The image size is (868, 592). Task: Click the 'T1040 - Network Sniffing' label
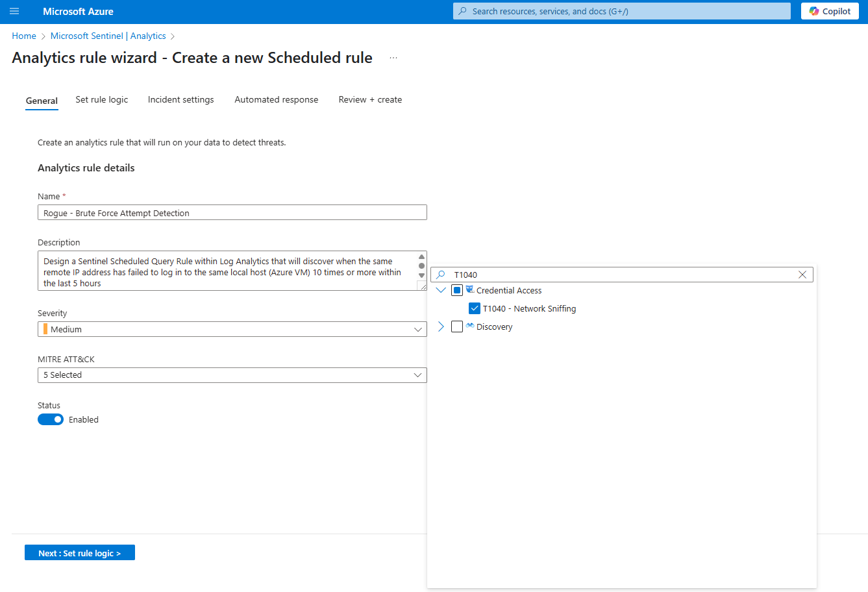pos(529,308)
